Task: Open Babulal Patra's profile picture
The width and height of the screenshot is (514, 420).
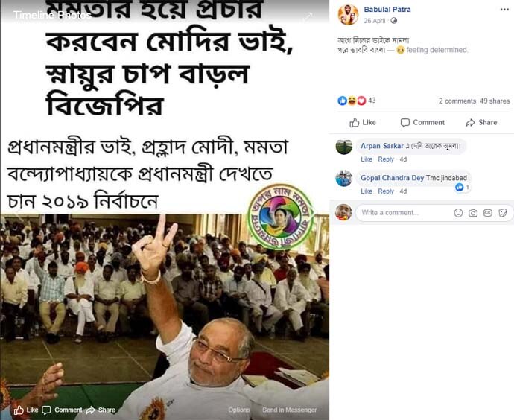Action: (x=348, y=15)
